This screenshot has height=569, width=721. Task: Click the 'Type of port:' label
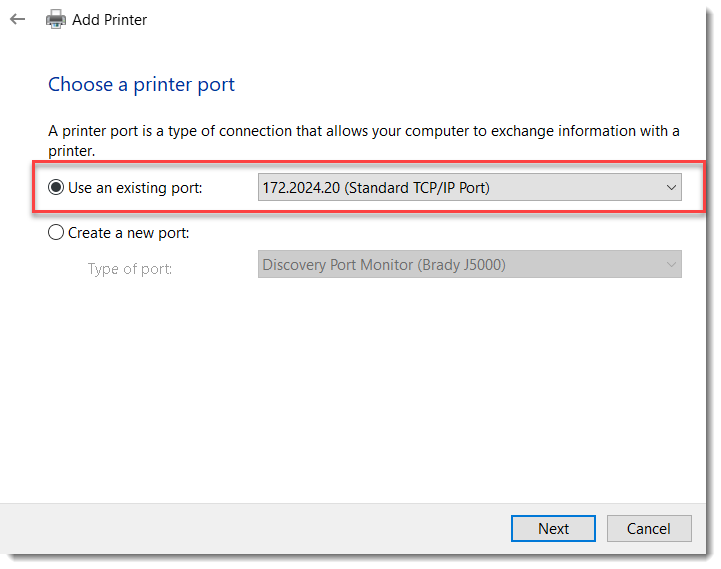coord(129,269)
